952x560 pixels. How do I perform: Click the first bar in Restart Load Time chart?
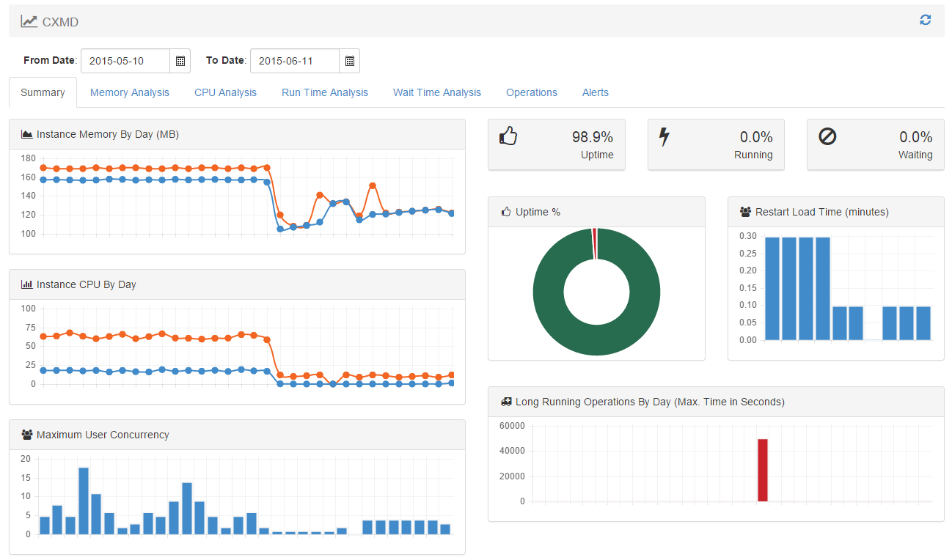pos(772,288)
